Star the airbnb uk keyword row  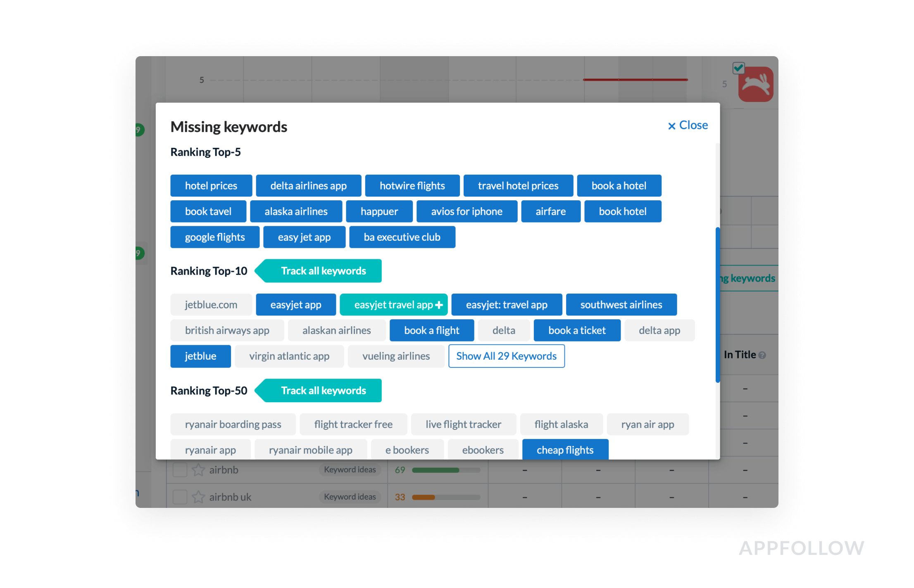tap(198, 497)
